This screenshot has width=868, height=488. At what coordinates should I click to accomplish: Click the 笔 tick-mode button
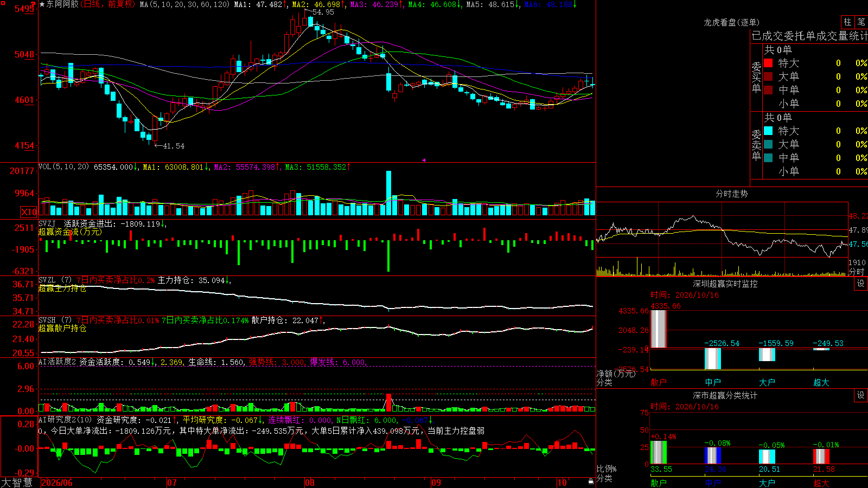tap(861, 22)
